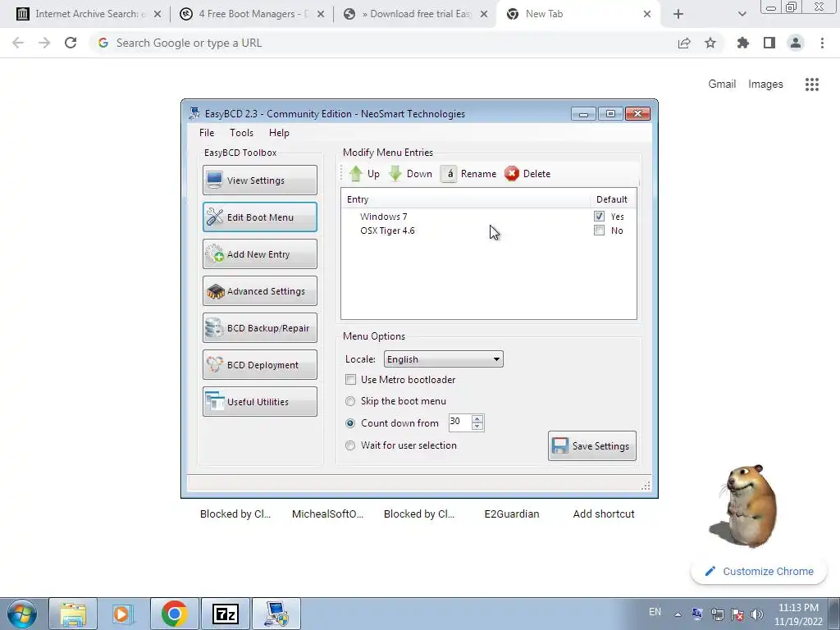Click the countdown value field

460,422
